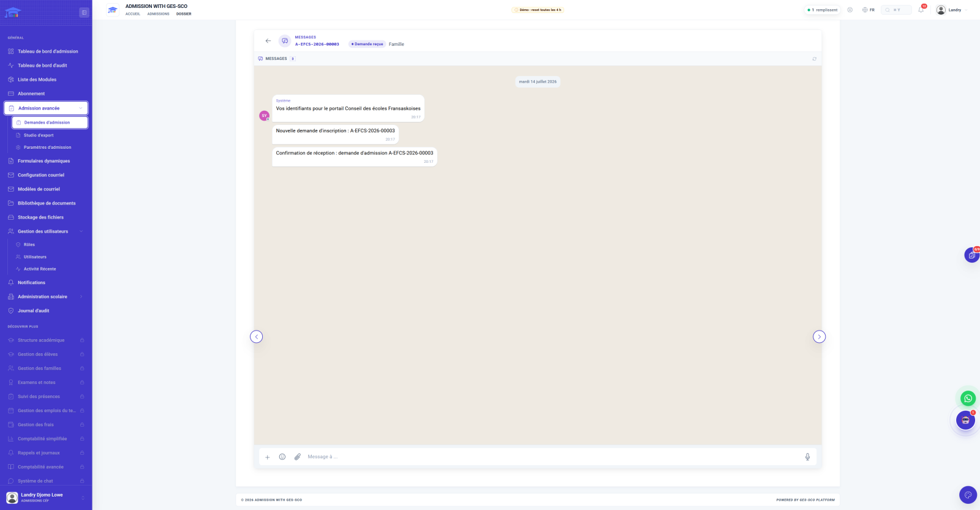980x510 pixels.
Task: Go to the next dossier arrow
Action: (x=819, y=337)
